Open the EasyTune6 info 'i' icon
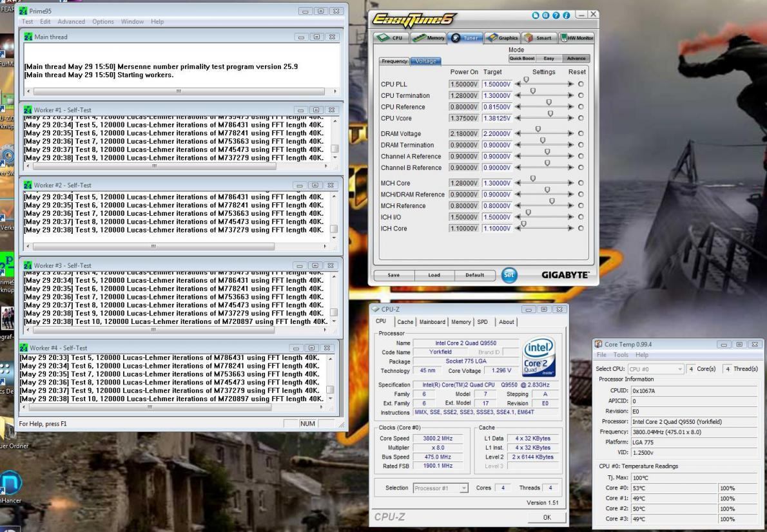The height and width of the screenshot is (532, 767). (566, 15)
